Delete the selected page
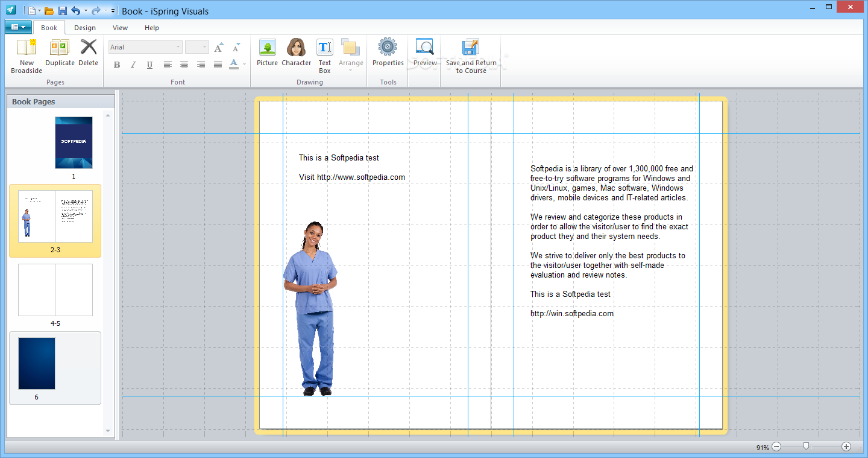This screenshot has width=868, height=458. [88, 52]
